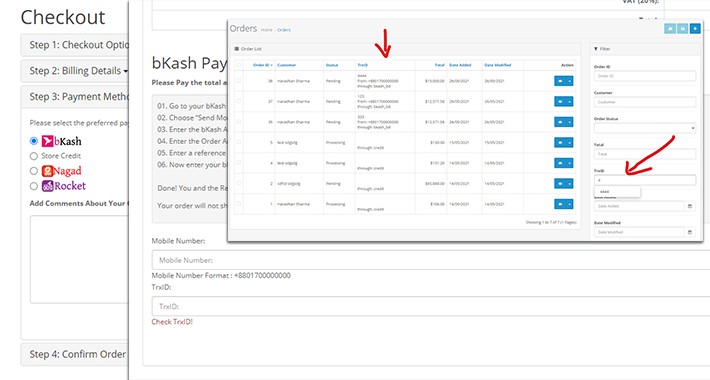Click the Order ID filter field
Viewport: 710px width, 380px height.
tap(645, 76)
